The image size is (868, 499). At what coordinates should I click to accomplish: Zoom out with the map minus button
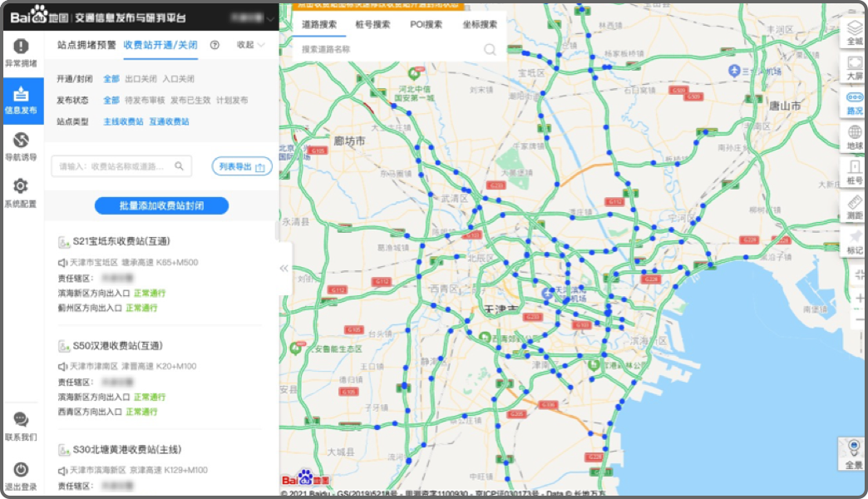click(x=859, y=320)
